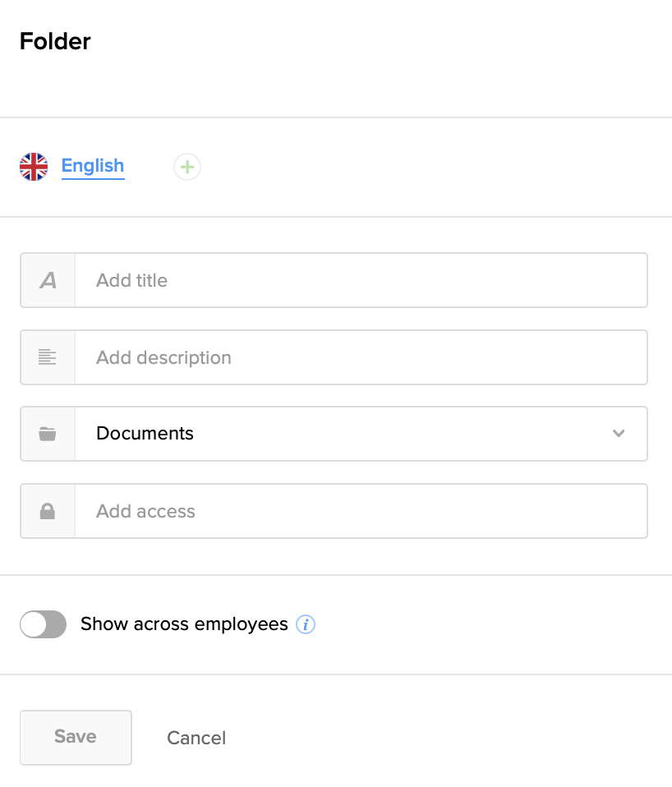The image size is (672, 787).
Task: Add another language with the green plus icon
Action: click(187, 168)
